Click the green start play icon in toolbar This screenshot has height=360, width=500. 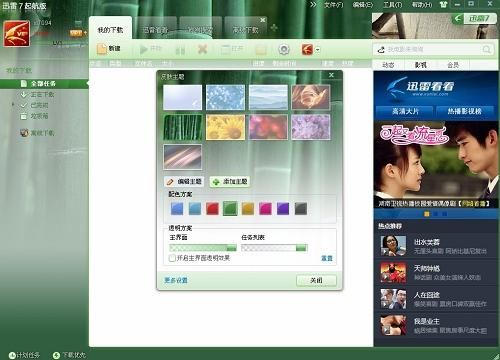coord(144,50)
